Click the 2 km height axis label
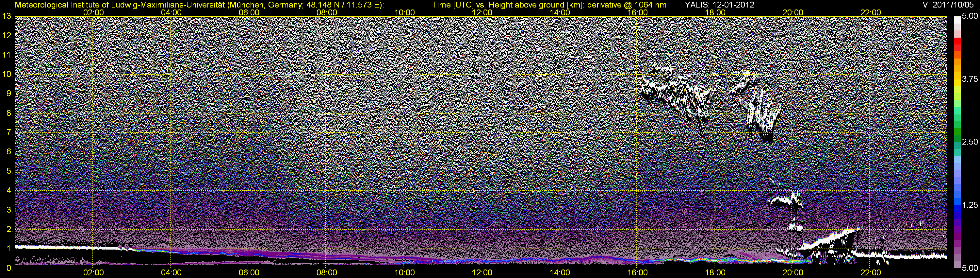 coord(9,229)
